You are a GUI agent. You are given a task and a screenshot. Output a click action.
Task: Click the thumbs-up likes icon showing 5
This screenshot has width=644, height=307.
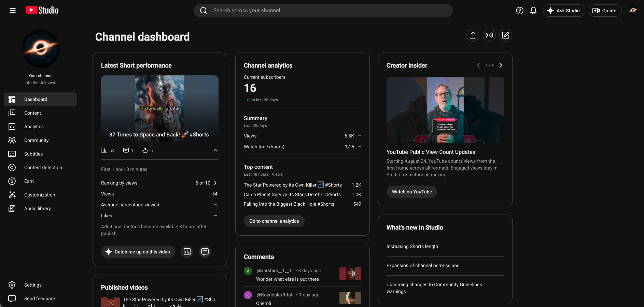[x=148, y=150]
